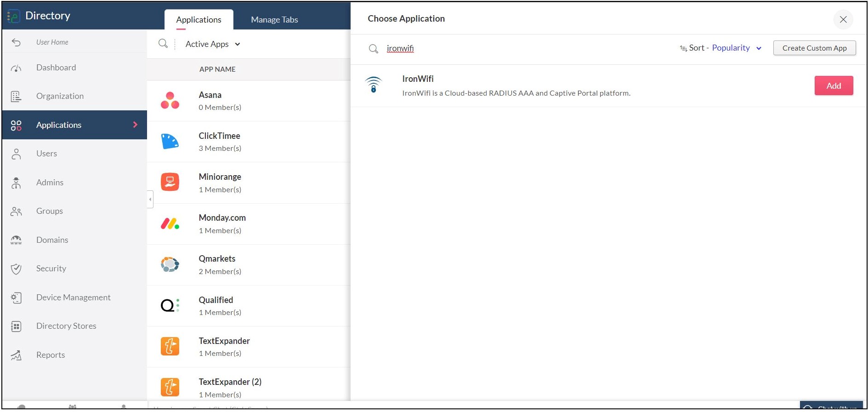Click Asana's 0 Member(s) count
Screen dimensions: 868x412
click(220, 108)
